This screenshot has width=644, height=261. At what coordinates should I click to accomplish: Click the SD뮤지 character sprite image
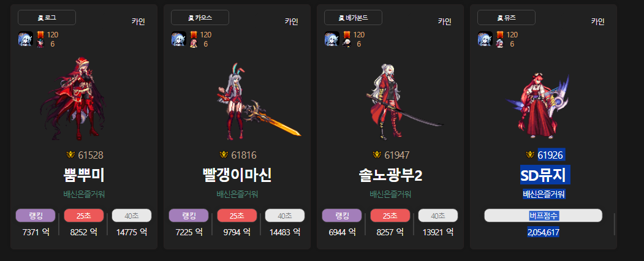click(538, 106)
